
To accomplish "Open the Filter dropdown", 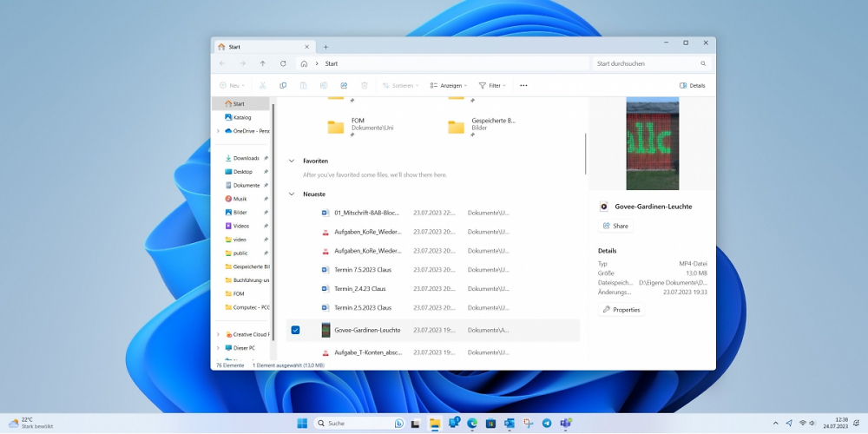I will [492, 86].
